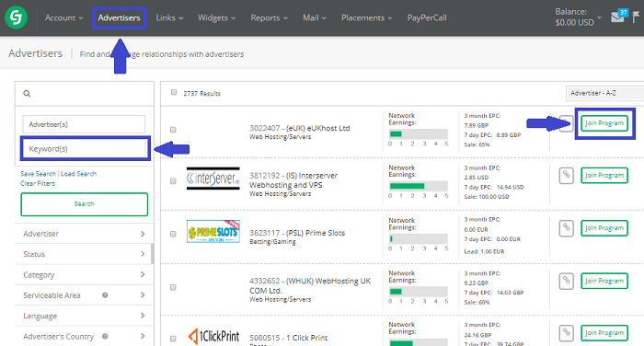Click the flag icon in header

point(636,17)
